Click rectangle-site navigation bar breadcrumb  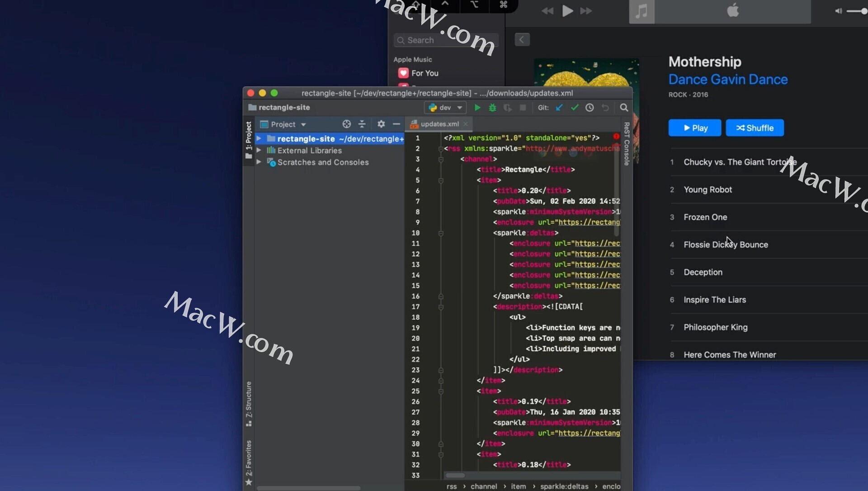(279, 108)
